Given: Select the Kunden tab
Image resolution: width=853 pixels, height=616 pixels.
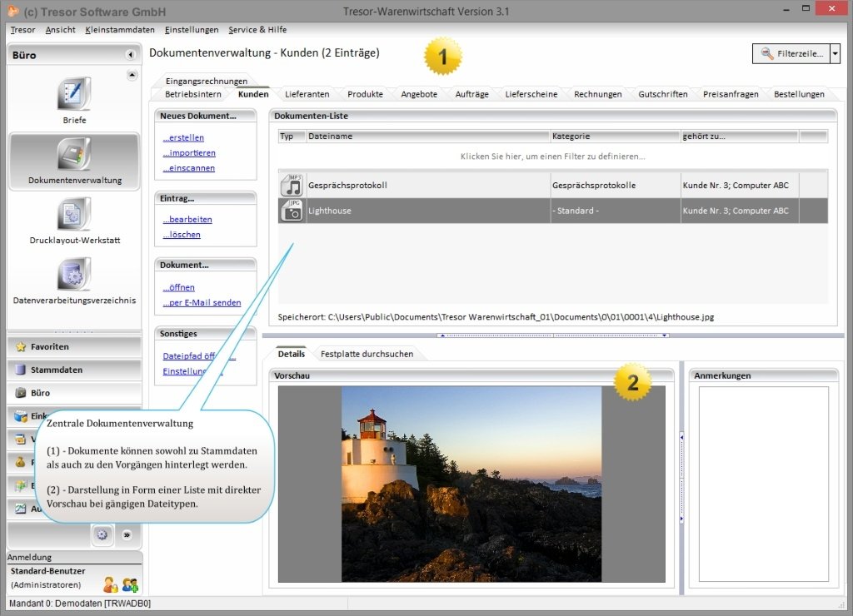Looking at the screenshot, I should click(x=253, y=94).
